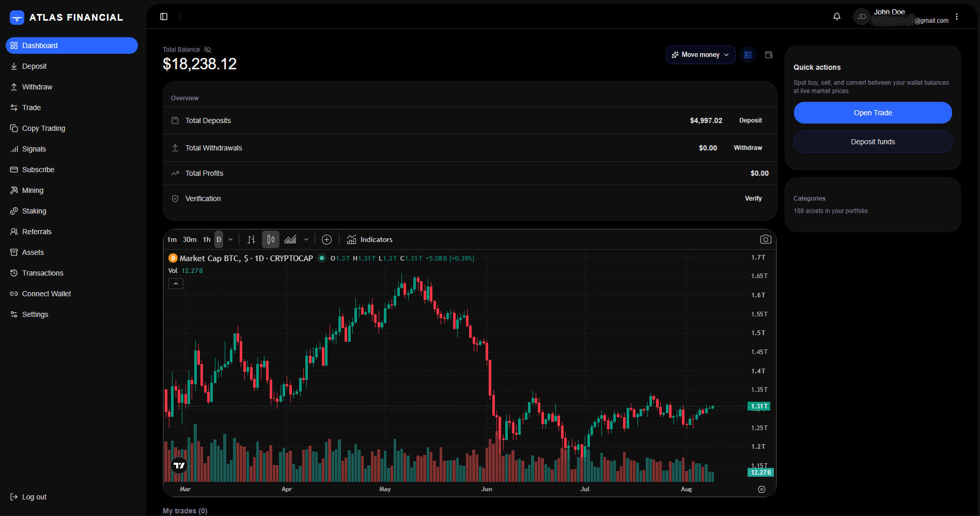980x516 pixels.
Task: Click the Verification shield icon
Action: [175, 199]
